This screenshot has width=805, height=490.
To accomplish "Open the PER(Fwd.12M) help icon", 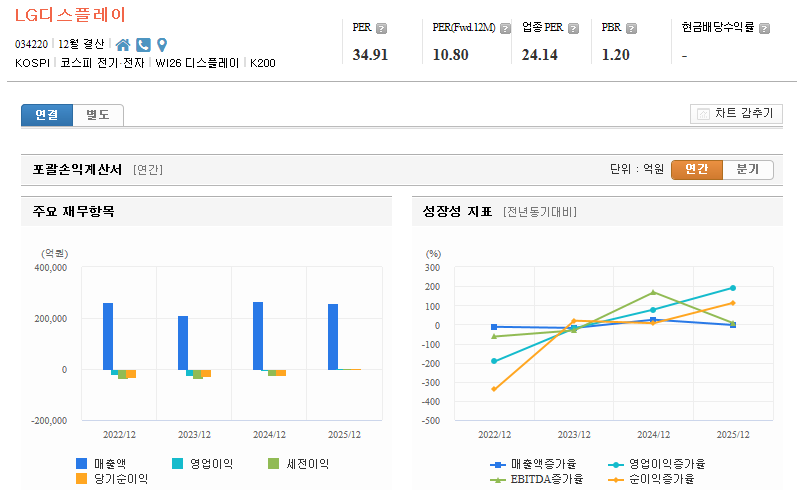I will tap(506, 28).
